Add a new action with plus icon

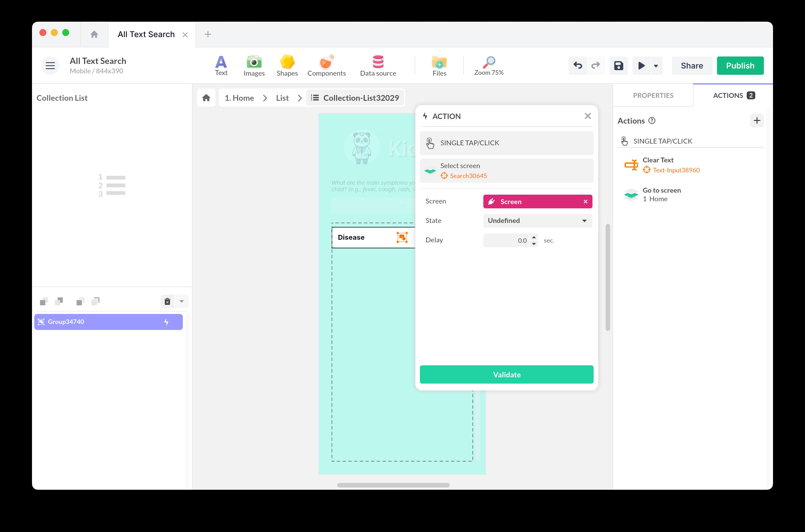tap(757, 120)
